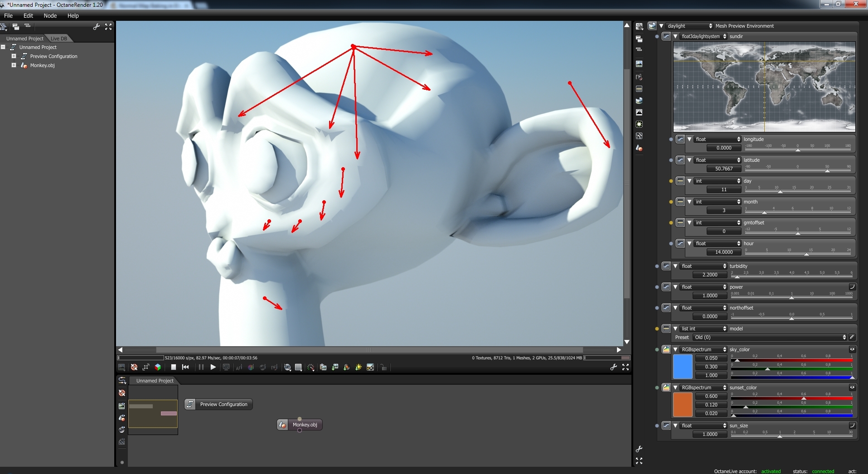868x474 pixels.
Task: Expand the Monkey.obj tree item
Action: tap(14, 65)
